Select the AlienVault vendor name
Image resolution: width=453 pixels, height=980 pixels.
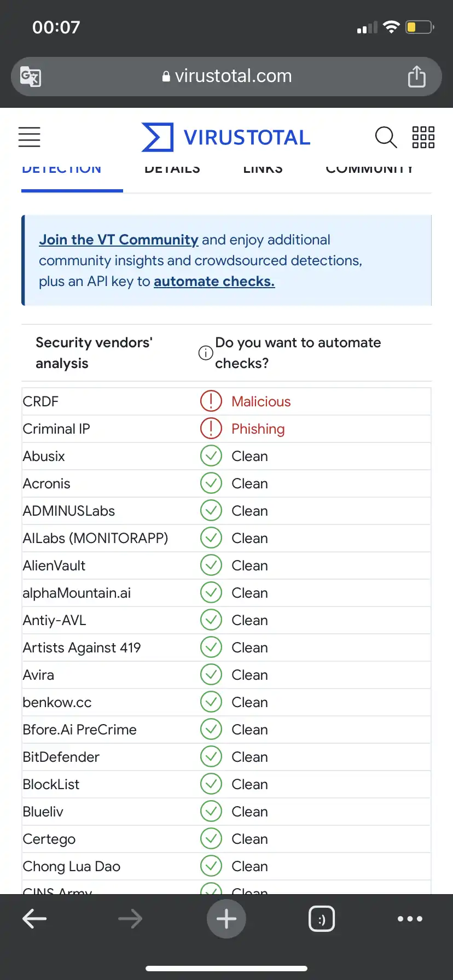(x=54, y=565)
